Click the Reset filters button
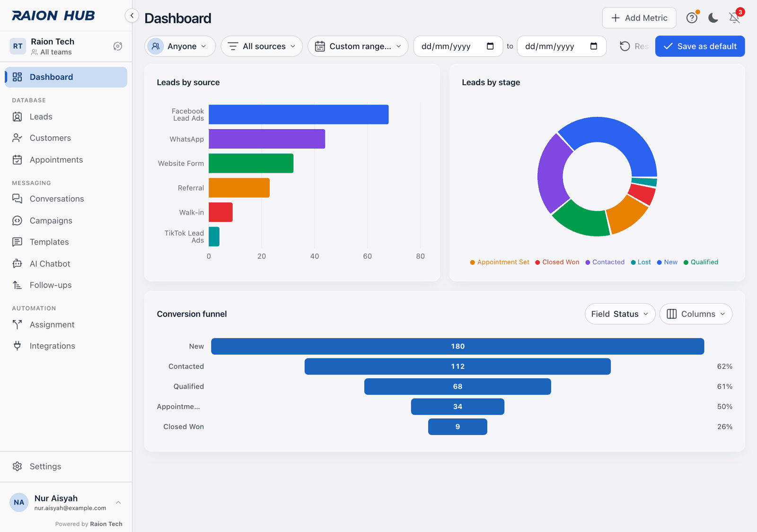Screen dimensions: 757x532 pyautogui.click(x=634, y=46)
